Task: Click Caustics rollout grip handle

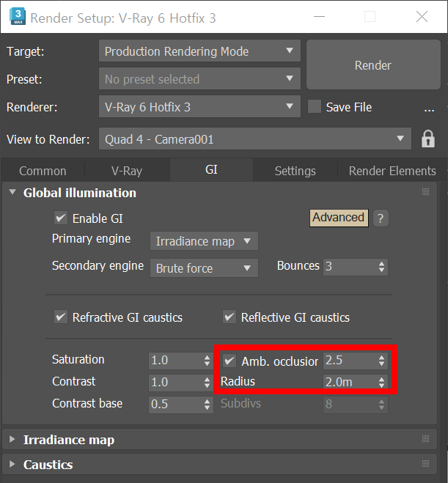Action: 425,464
